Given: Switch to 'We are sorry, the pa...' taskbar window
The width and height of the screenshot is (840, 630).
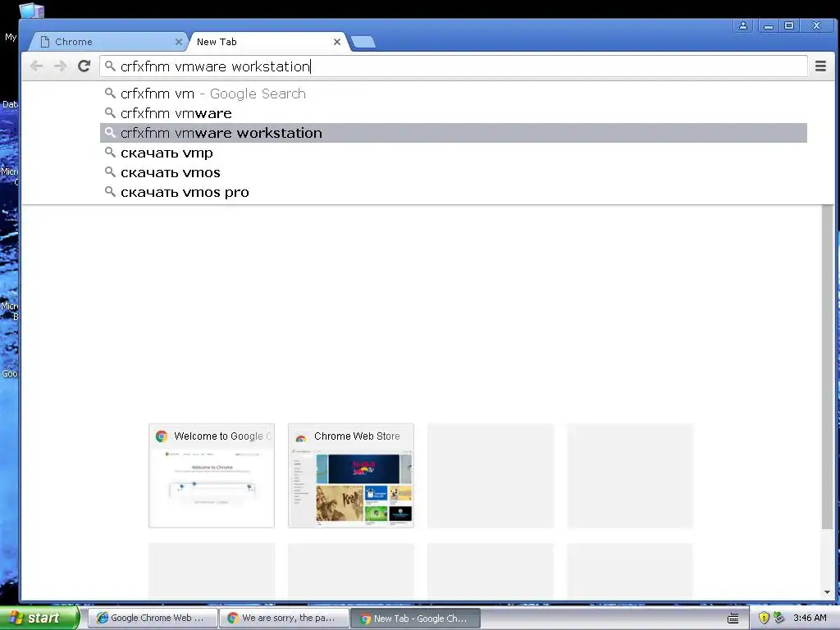Looking at the screenshot, I should tap(284, 619).
